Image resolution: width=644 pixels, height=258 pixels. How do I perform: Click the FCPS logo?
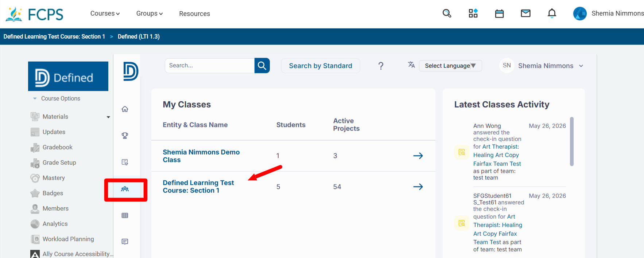[x=34, y=14]
